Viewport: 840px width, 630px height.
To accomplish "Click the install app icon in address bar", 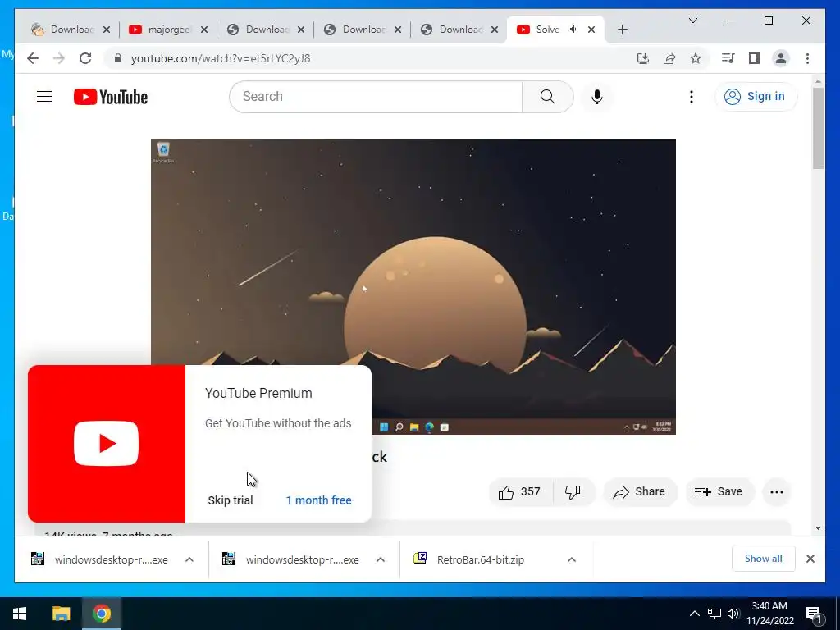I will click(643, 58).
